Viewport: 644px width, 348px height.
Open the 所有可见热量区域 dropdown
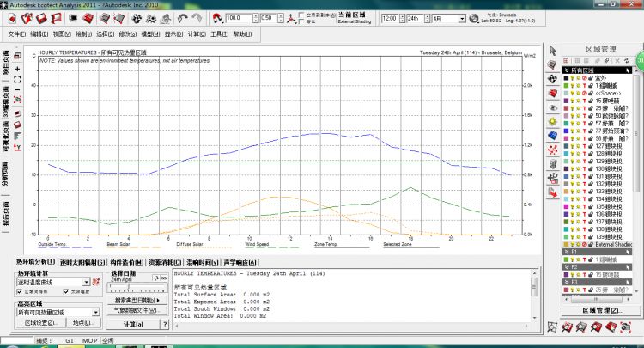(95, 312)
